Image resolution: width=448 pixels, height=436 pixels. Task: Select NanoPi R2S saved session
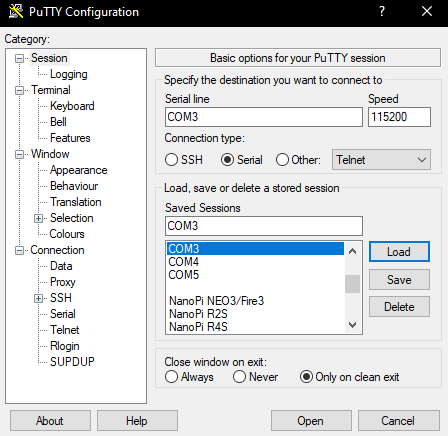255,314
